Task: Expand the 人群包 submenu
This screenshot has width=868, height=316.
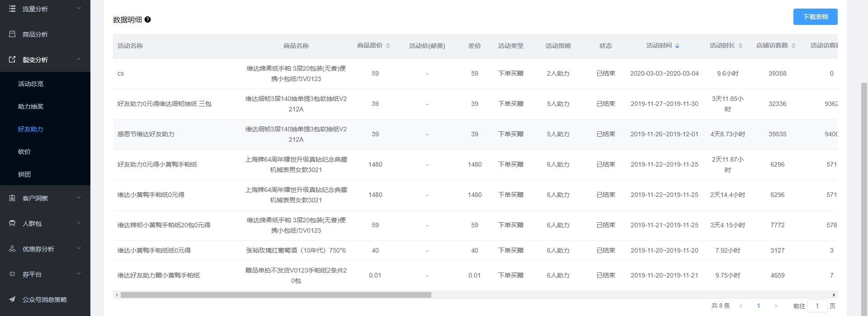Action: (78, 223)
